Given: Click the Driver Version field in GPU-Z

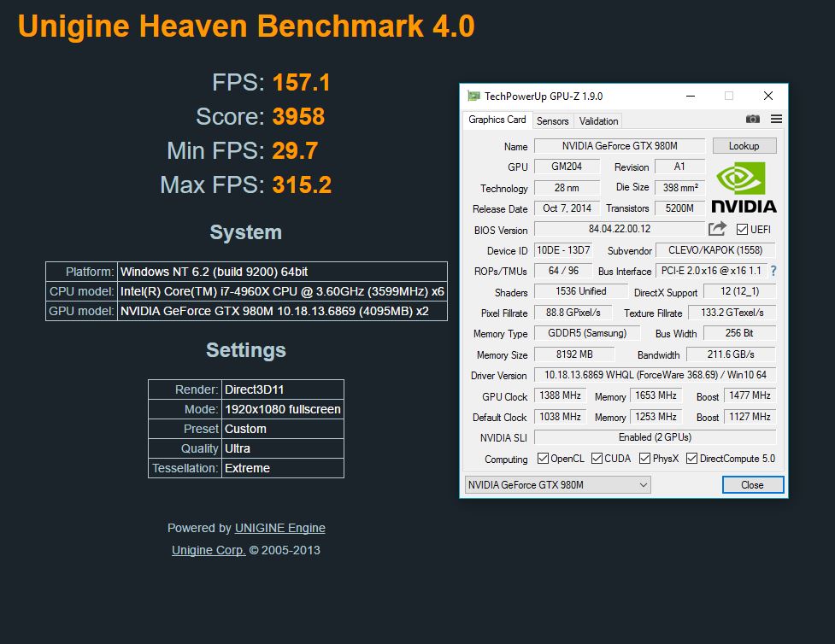Looking at the screenshot, I should pos(655,375).
